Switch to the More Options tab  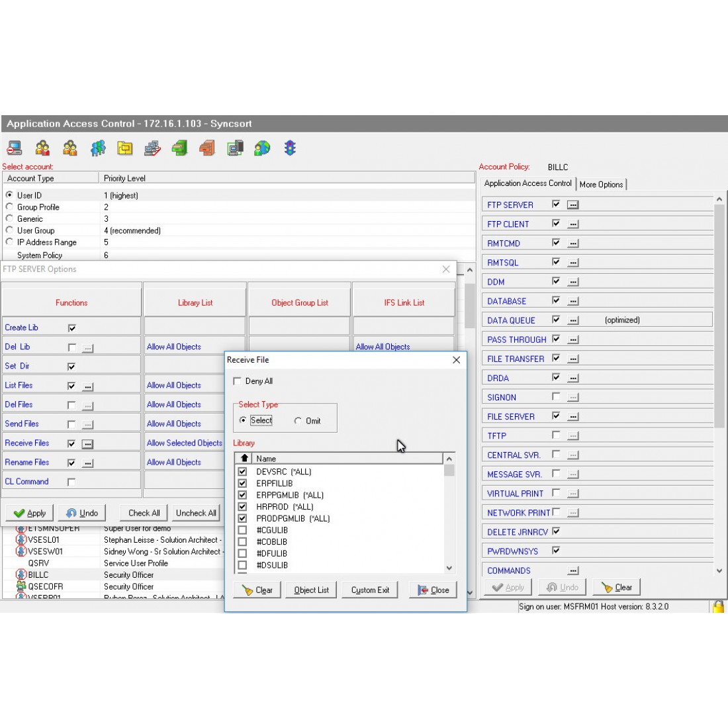(x=601, y=185)
